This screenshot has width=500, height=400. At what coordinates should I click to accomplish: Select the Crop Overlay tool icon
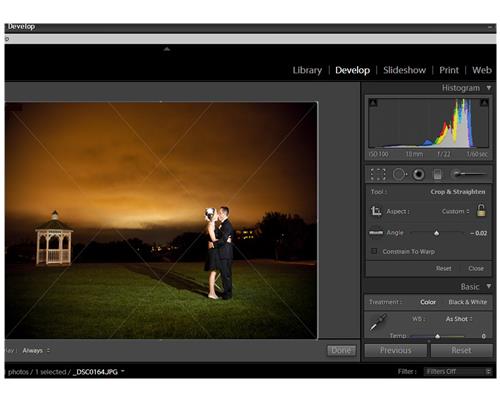(x=378, y=174)
